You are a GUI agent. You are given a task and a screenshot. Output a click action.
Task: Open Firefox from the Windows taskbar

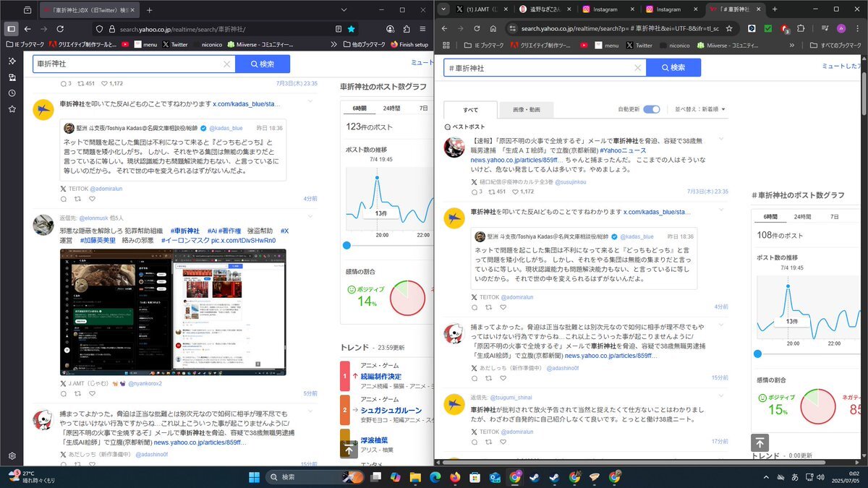[x=454, y=477]
